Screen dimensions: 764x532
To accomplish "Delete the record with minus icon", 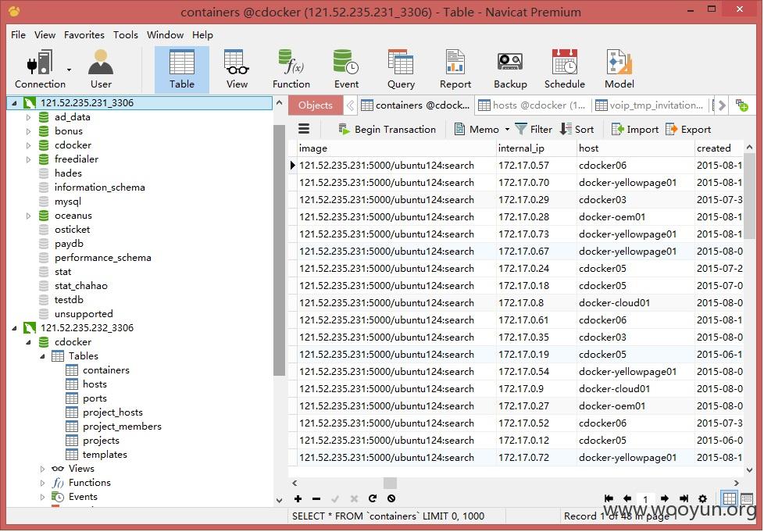I will [316, 498].
